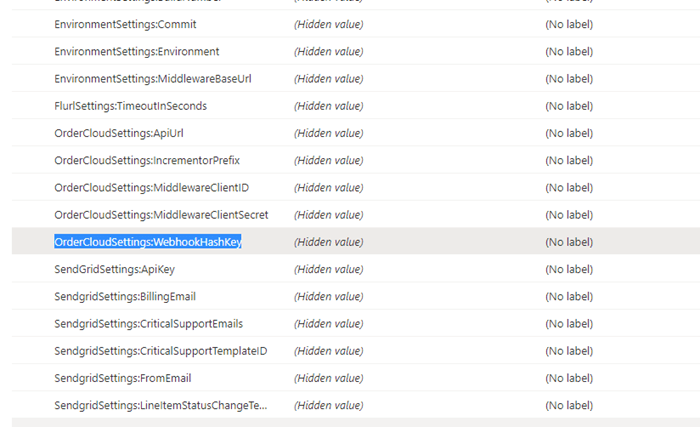Viewport: 700px width, 427px height.
Task: Select the SendGridSettings:ApiKey key
Action: coord(114,269)
